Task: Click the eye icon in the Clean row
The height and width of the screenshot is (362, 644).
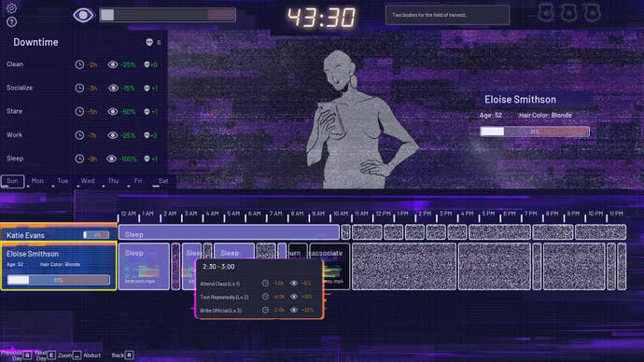Action: pyautogui.click(x=113, y=64)
